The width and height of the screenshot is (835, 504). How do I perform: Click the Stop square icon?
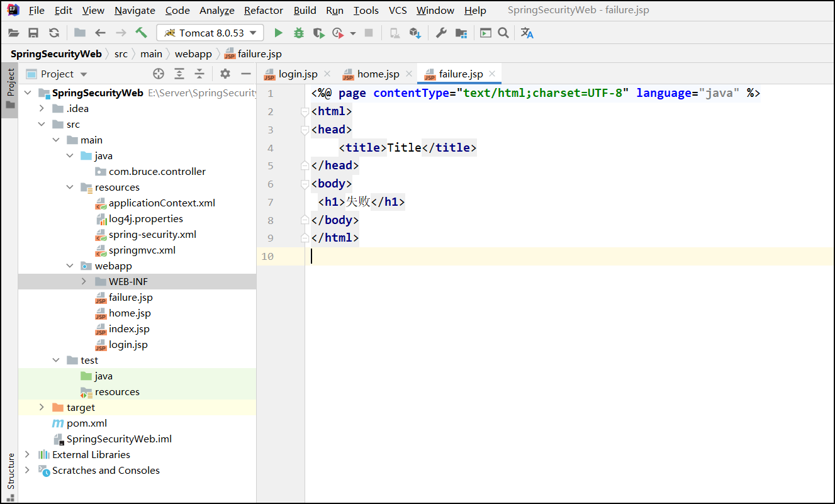click(x=369, y=33)
